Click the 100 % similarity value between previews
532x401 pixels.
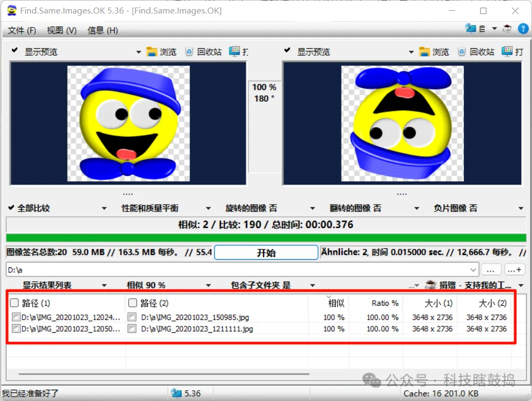pos(264,87)
